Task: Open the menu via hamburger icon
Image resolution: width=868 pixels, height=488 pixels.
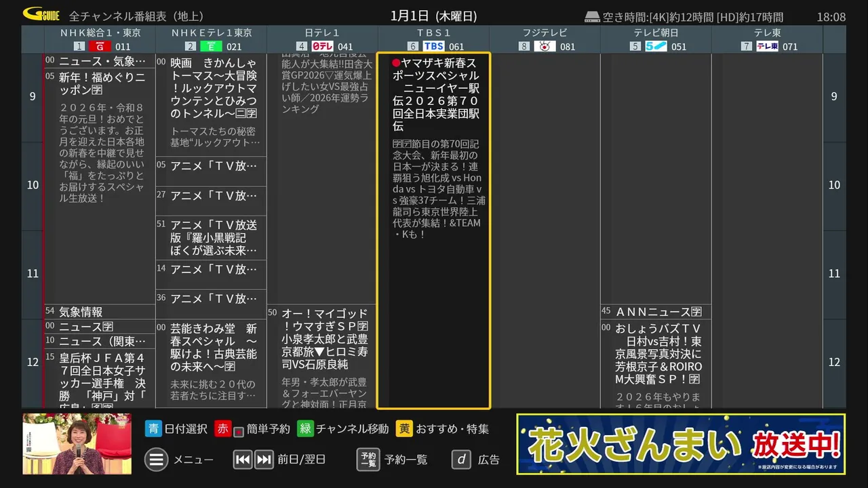Action: (x=156, y=460)
